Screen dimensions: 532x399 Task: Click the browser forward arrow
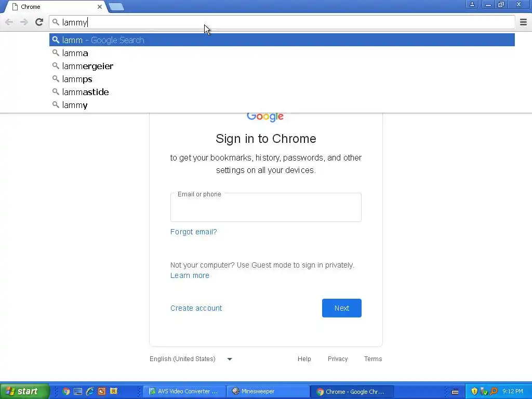24,22
